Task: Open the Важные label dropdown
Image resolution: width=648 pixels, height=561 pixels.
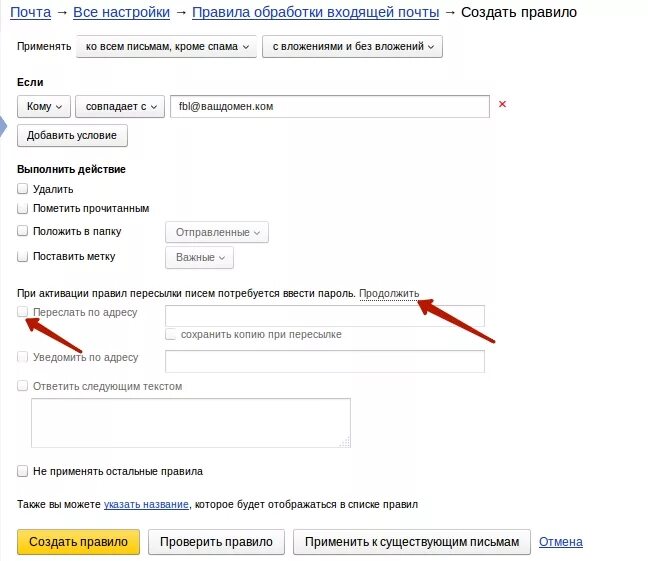Action: tap(200, 258)
